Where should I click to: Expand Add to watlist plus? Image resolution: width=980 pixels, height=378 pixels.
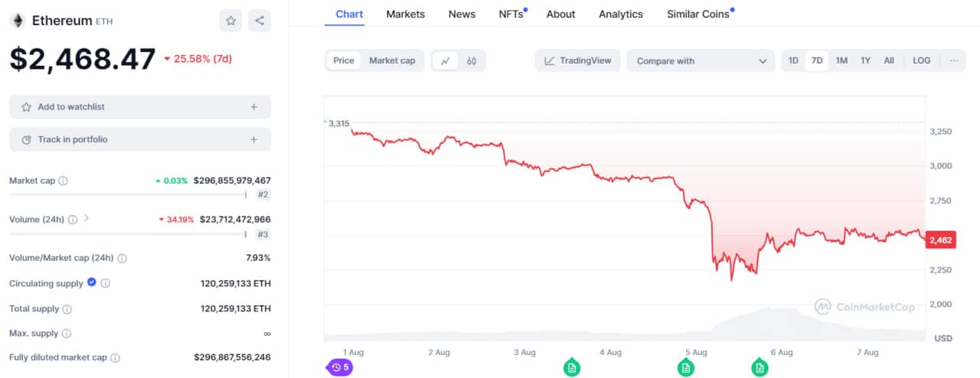(x=254, y=107)
